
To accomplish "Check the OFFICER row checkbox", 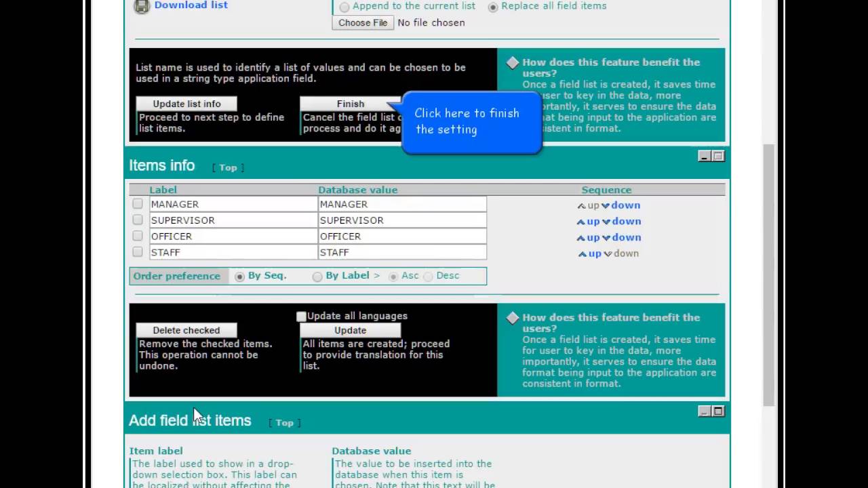I will [x=138, y=236].
